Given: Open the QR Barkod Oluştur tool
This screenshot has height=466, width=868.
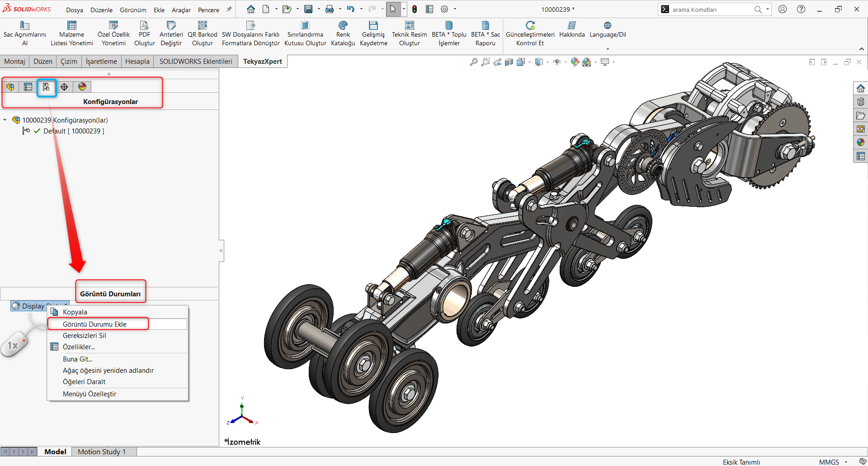Looking at the screenshot, I should click(x=203, y=33).
